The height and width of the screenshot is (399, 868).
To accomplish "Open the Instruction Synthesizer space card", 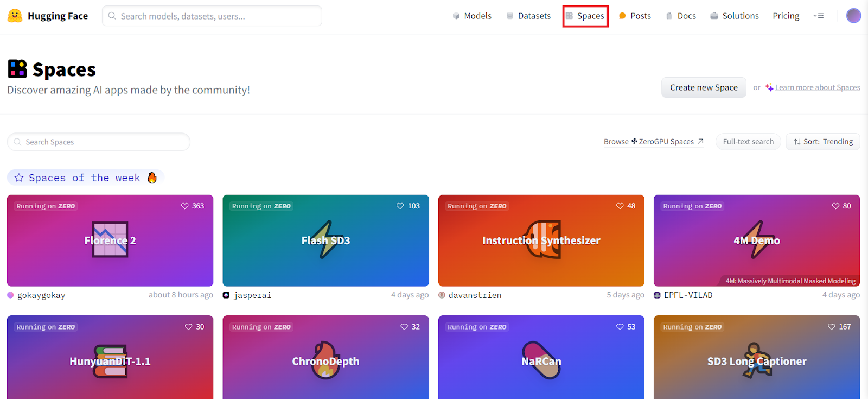I will [x=541, y=240].
